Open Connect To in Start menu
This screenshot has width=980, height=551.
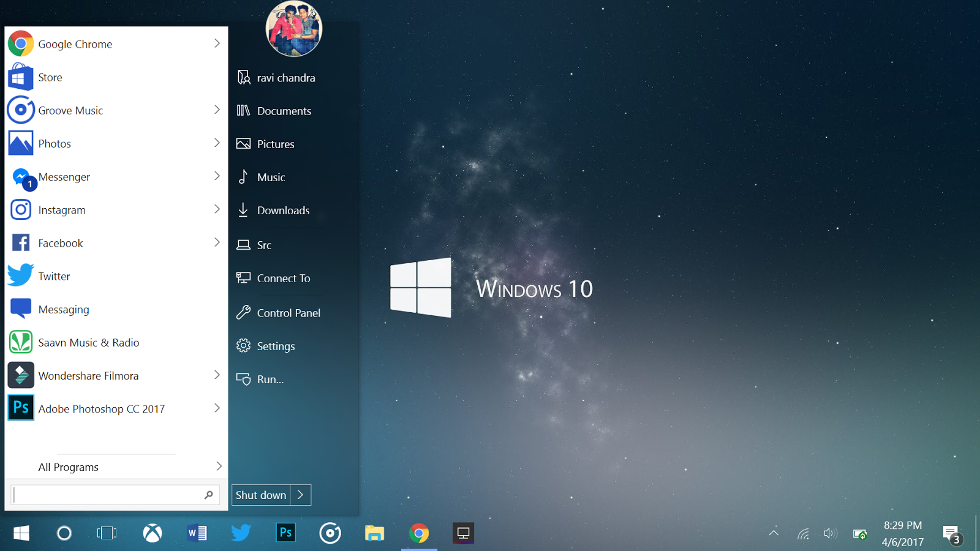(x=274, y=278)
